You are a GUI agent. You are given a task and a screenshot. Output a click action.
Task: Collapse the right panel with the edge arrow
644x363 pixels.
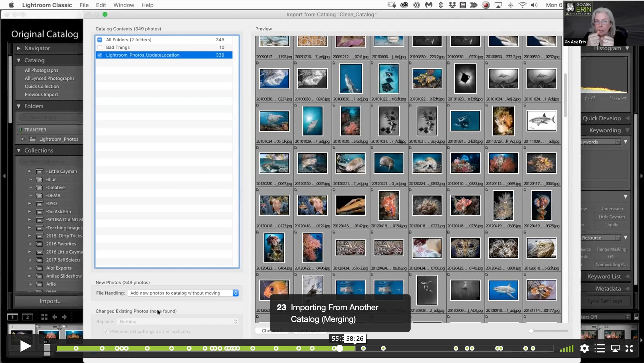pyautogui.click(x=641, y=176)
